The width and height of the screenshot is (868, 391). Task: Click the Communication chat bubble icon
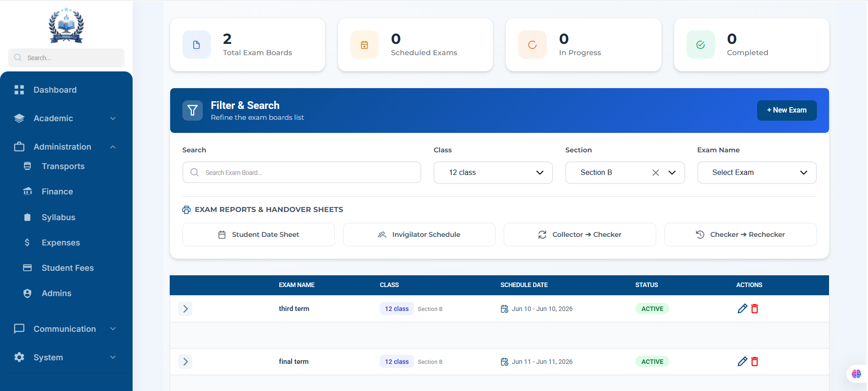(x=19, y=329)
